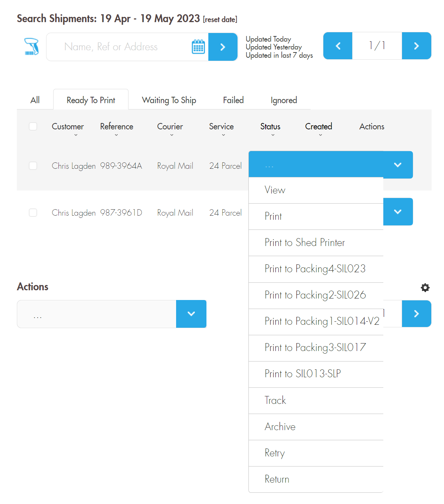Go to next page arrow
Screen dimensions: 444x504
coord(416,46)
